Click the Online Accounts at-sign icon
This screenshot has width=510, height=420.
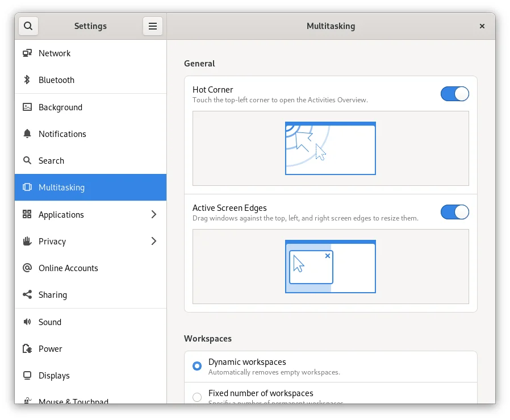pyautogui.click(x=27, y=268)
